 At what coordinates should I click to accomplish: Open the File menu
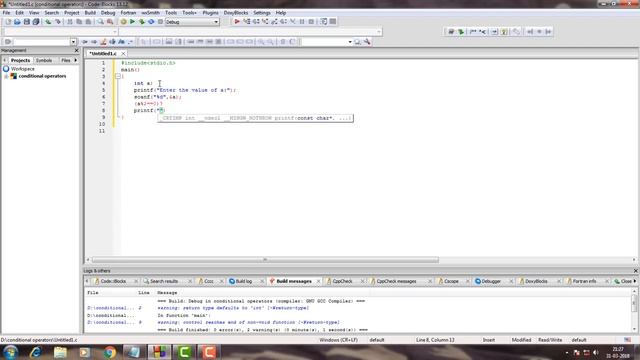7,13
